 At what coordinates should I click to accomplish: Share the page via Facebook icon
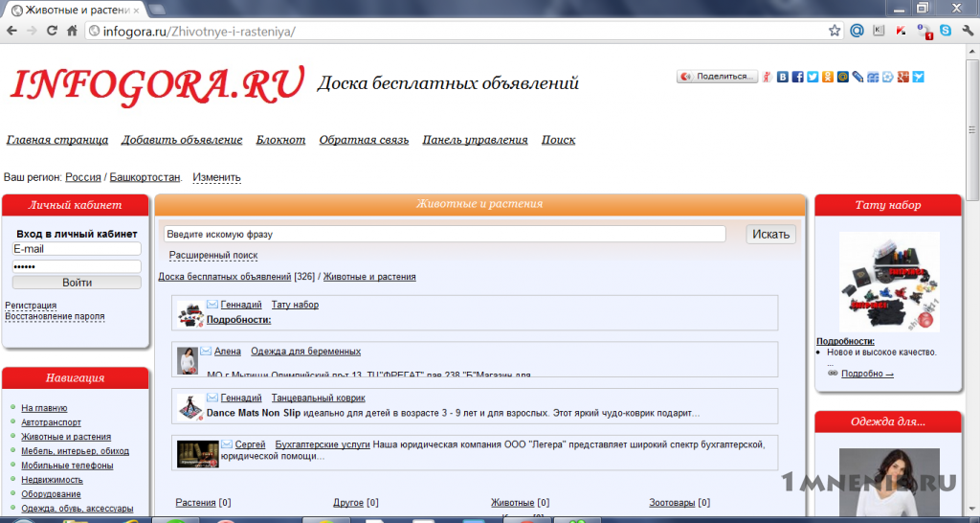click(x=797, y=77)
